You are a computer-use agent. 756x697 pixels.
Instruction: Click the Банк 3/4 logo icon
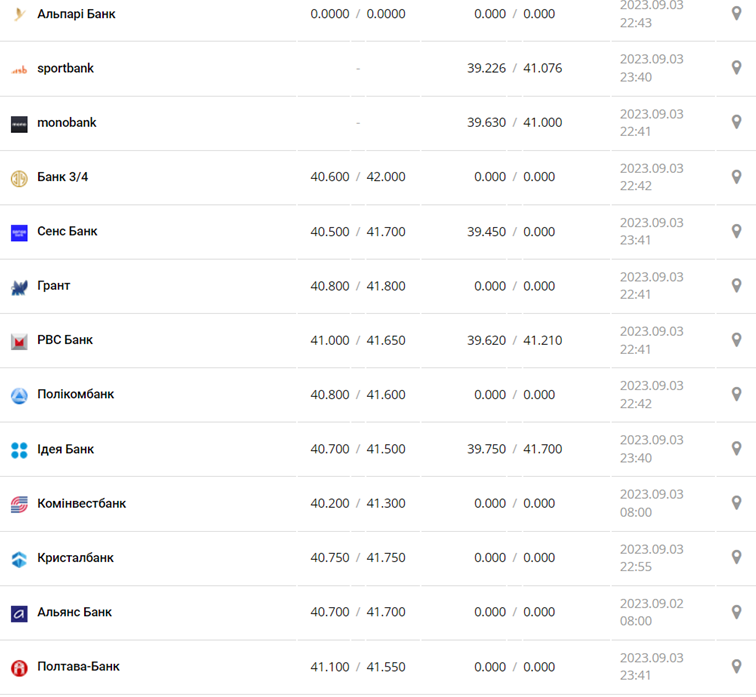(19, 178)
